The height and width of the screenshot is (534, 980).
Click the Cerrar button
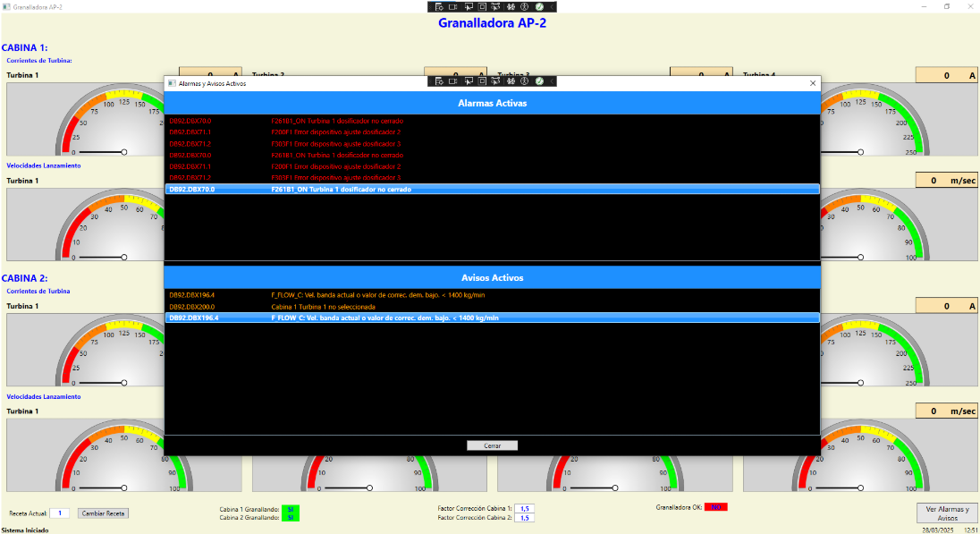tap(492, 445)
